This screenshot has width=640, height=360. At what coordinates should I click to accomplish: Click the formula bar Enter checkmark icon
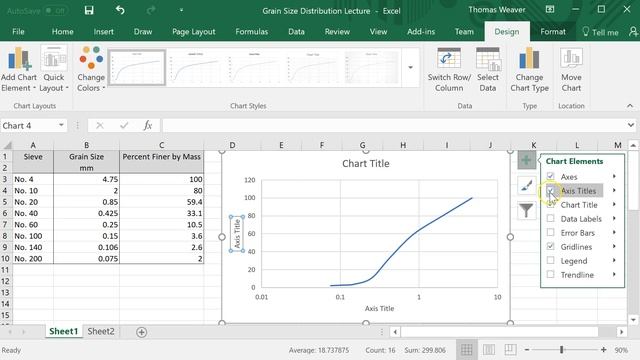[124, 125]
